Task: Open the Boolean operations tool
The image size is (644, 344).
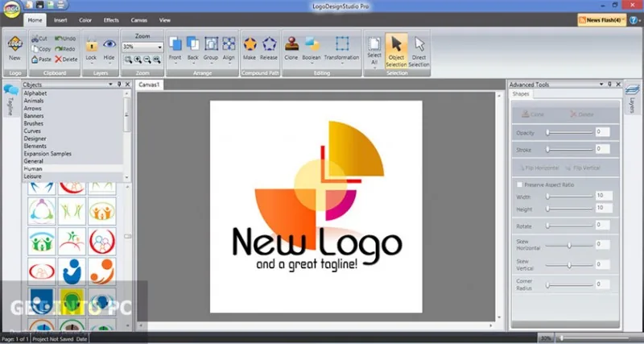Action: coord(312,44)
